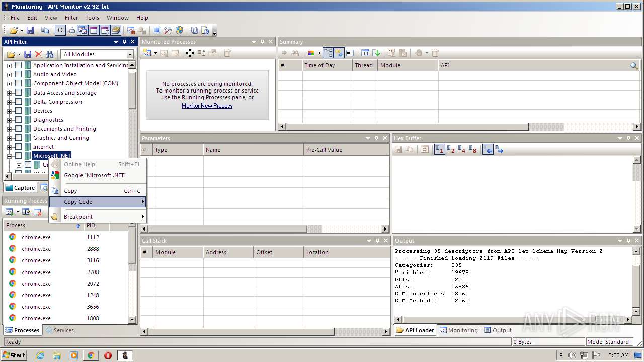644x362 pixels.
Task: Click the green arrow auto-scroll icon in Summary
Action: point(376,53)
